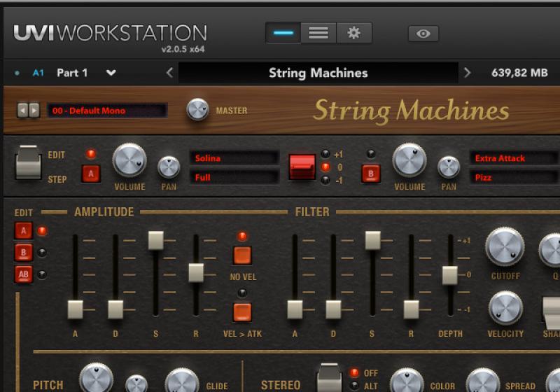Click the String Machines instrument name display
This screenshot has height=392, width=560.
click(318, 73)
